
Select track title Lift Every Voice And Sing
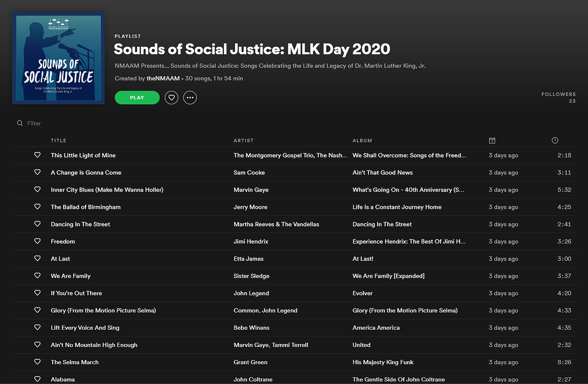(x=85, y=328)
